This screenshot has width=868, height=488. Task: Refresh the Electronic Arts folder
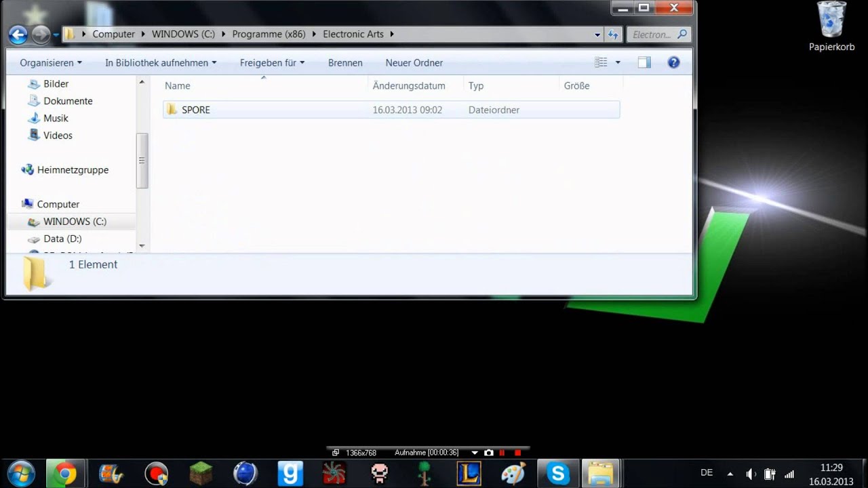(613, 34)
